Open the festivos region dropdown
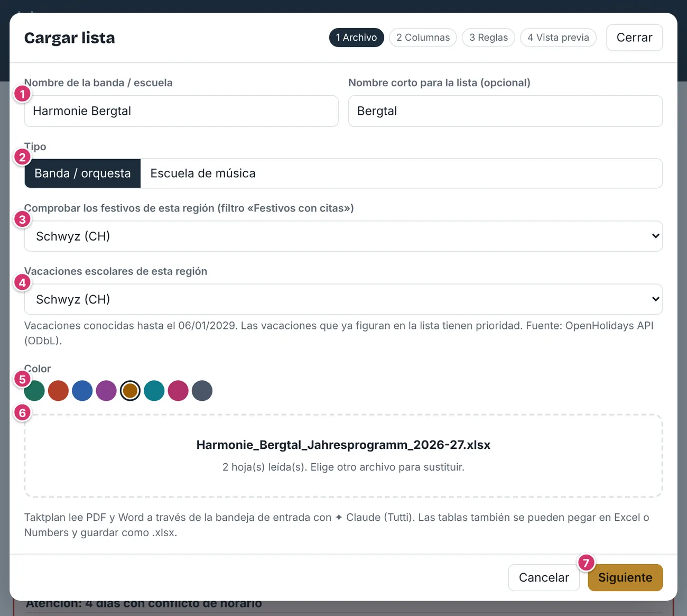 pyautogui.click(x=343, y=236)
